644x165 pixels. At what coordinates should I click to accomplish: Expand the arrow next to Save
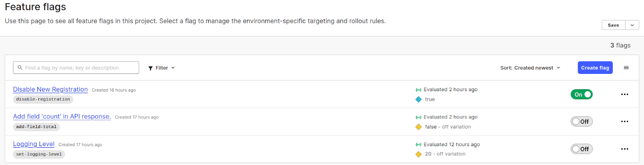tap(632, 25)
